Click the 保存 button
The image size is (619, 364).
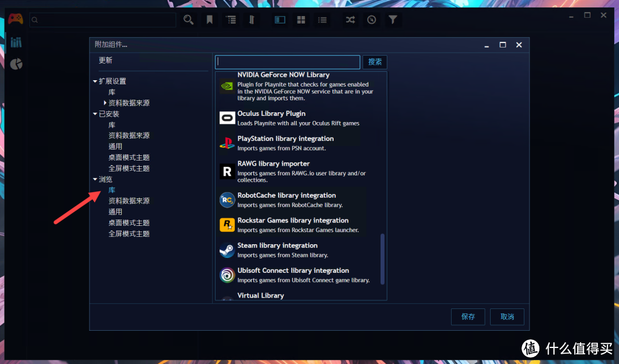point(468,316)
